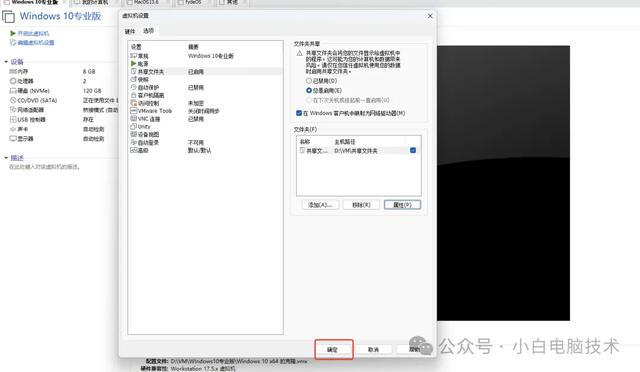Select the 客户机隔离 lock icon entry
Image resolution: width=640 pixels, height=372 pixels.
133,95
